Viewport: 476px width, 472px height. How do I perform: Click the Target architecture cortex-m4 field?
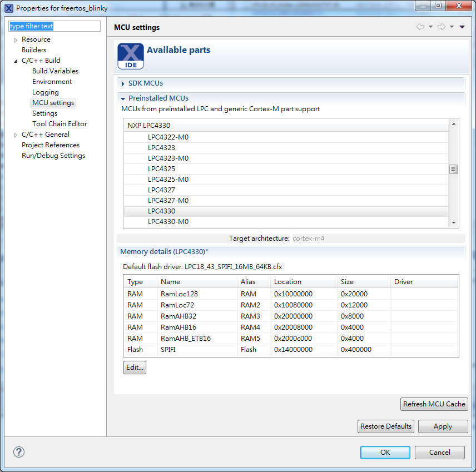(x=378, y=239)
